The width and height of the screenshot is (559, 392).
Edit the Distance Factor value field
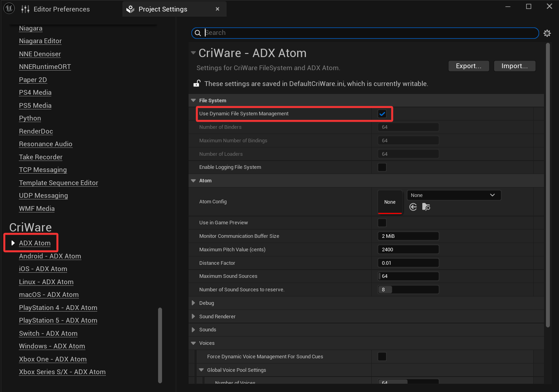tap(408, 263)
